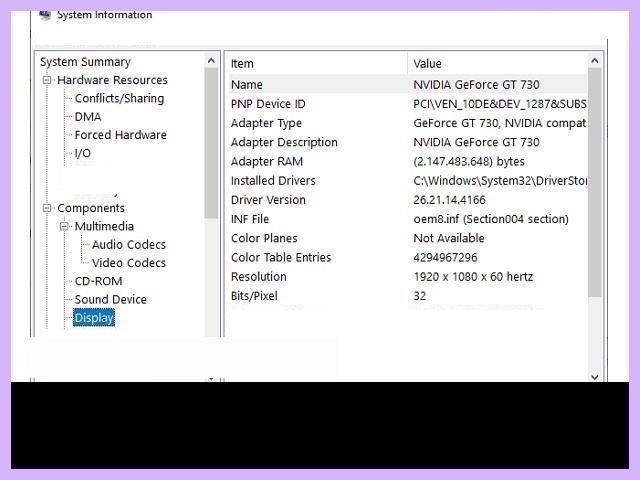Click the value 1920 x 1080 x 60 hertz
The height and width of the screenshot is (480, 640).
pos(473,277)
